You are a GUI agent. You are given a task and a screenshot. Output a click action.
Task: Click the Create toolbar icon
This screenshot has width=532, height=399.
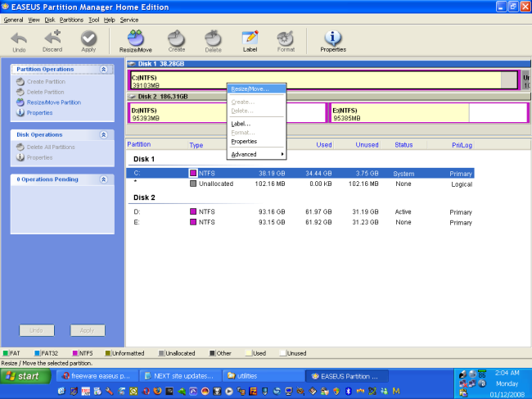(x=177, y=42)
